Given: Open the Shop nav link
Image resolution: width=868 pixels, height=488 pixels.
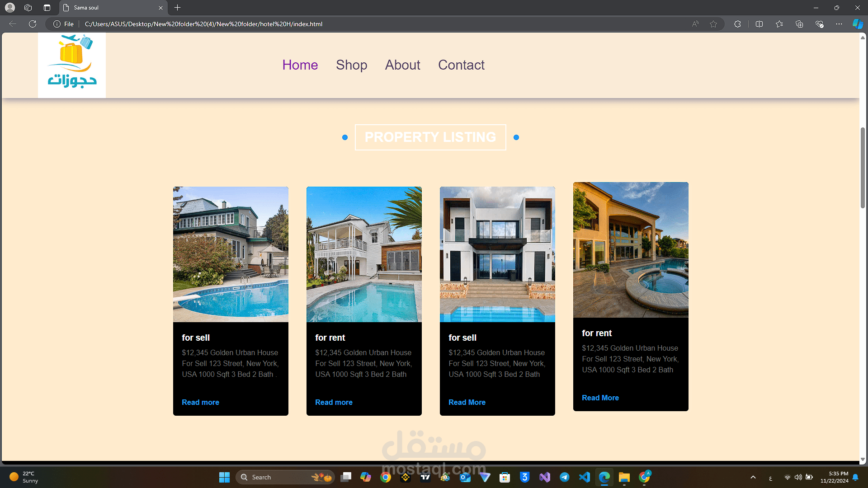Looking at the screenshot, I should coord(351,65).
